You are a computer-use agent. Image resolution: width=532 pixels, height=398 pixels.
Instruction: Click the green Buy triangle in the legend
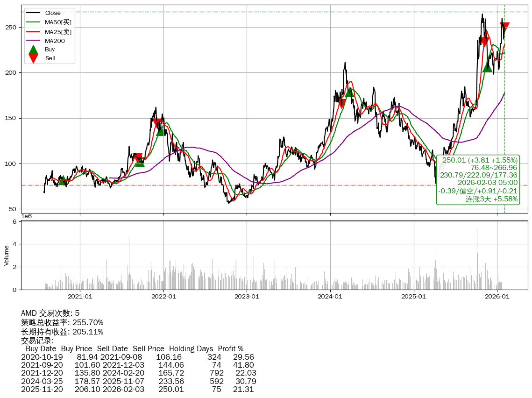click(x=33, y=50)
